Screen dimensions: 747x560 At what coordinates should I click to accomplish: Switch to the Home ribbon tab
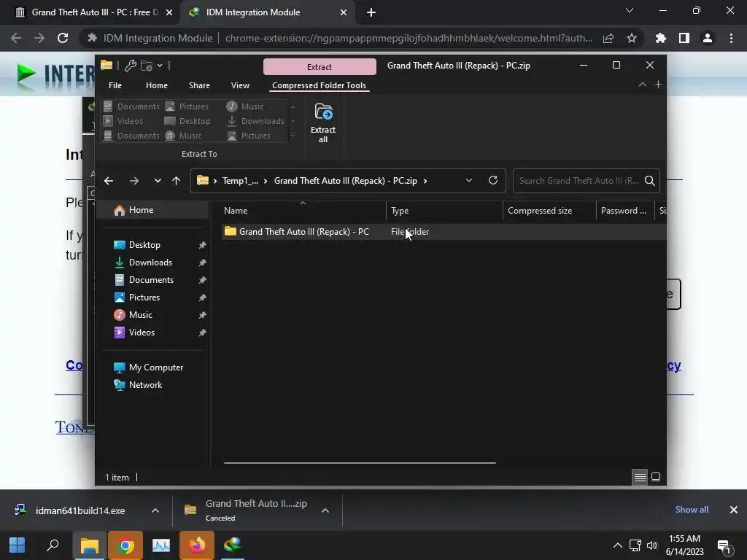tap(156, 85)
